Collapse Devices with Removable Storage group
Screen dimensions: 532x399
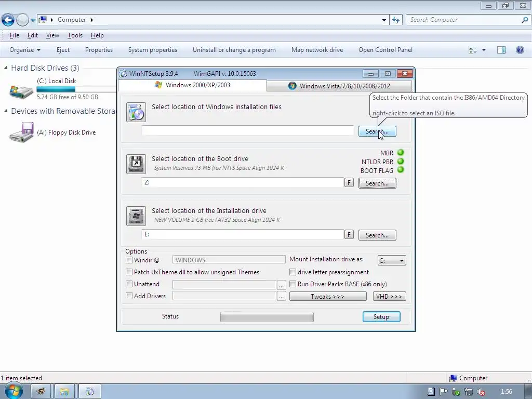pyautogui.click(x=5, y=111)
